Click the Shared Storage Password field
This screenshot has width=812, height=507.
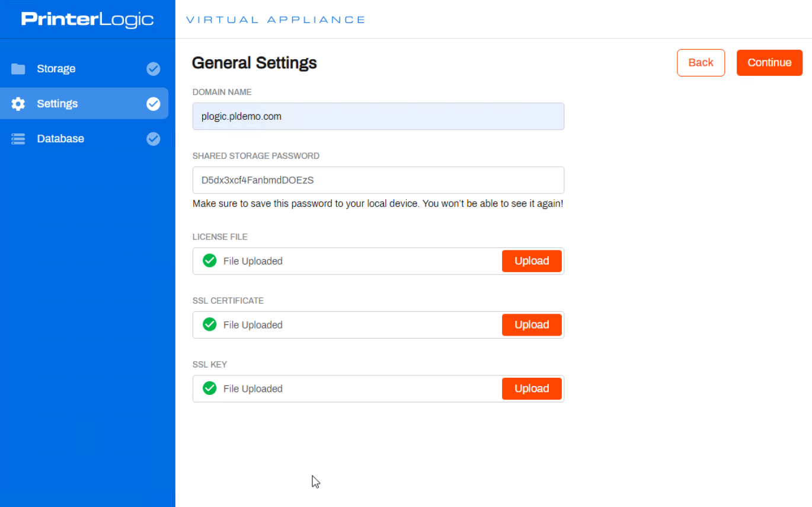378,180
